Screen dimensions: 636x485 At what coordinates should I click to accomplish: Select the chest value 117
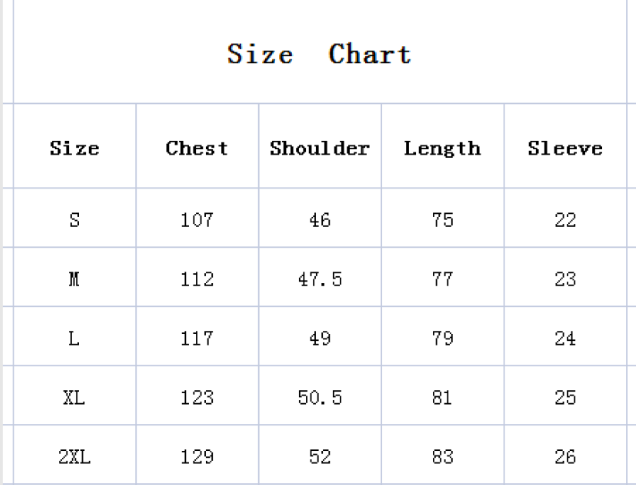tap(197, 336)
